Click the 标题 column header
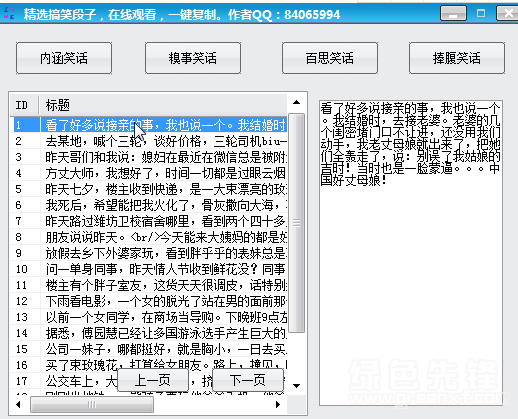 tap(163, 105)
